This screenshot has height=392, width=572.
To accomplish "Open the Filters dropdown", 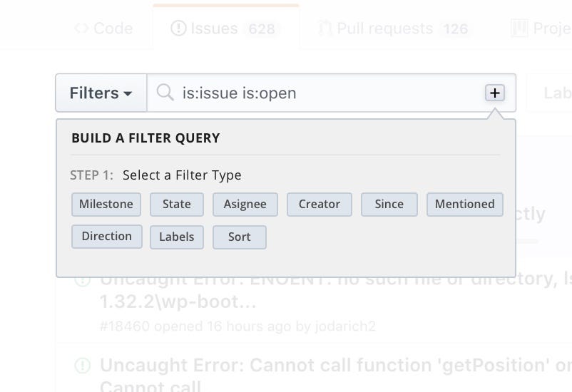I will (101, 93).
